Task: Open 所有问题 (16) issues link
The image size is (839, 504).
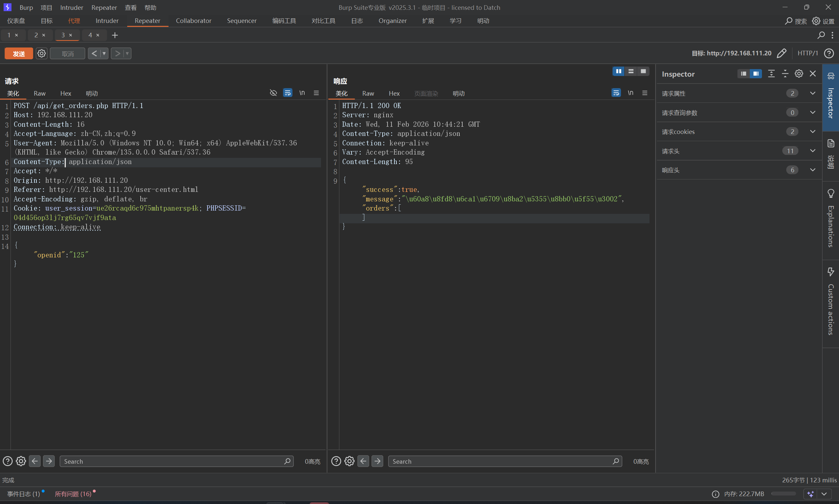Action: pos(73,494)
